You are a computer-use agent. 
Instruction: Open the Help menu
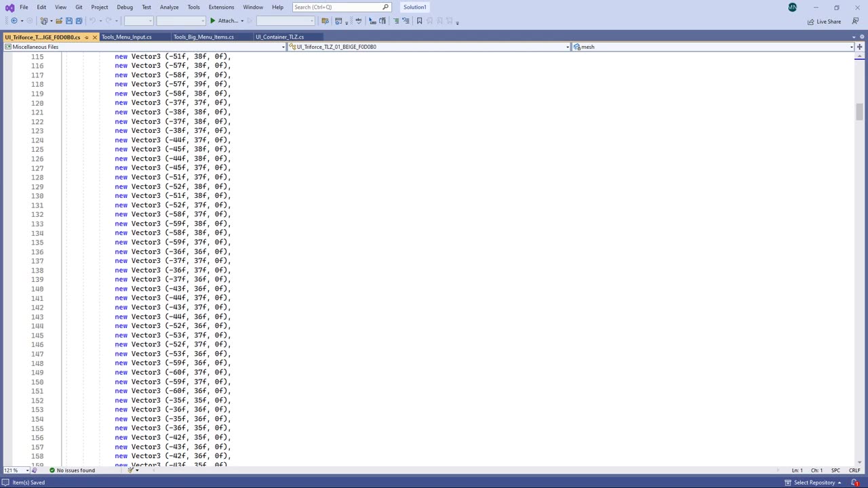click(278, 7)
